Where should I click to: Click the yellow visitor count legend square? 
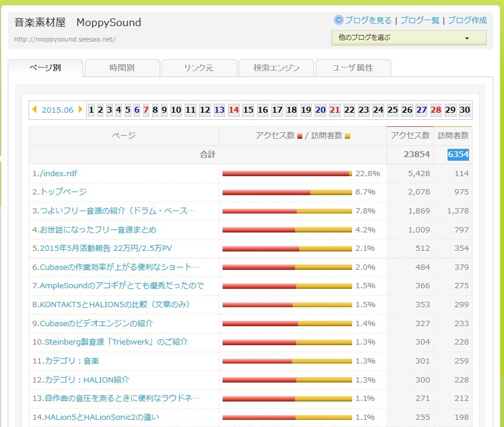click(x=347, y=136)
